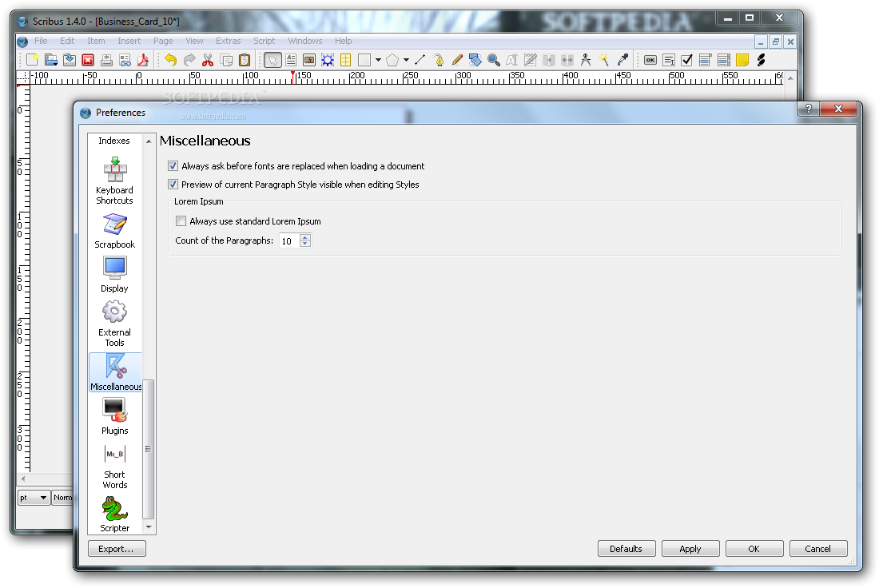Toggle 'Always ask before fonts are replaced' checkbox

173,166
